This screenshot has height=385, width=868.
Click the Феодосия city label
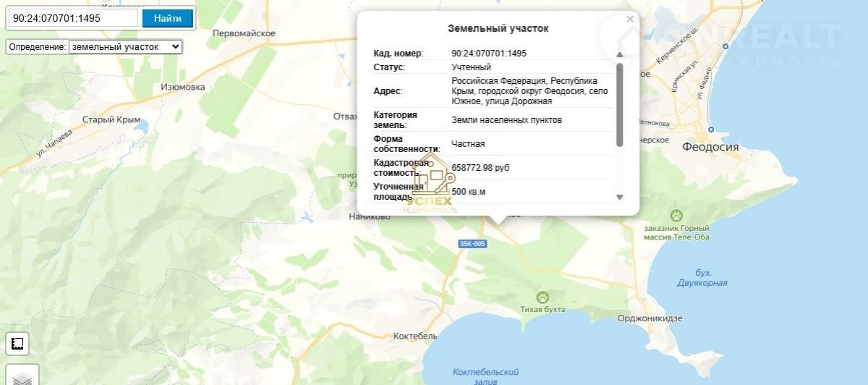click(710, 147)
